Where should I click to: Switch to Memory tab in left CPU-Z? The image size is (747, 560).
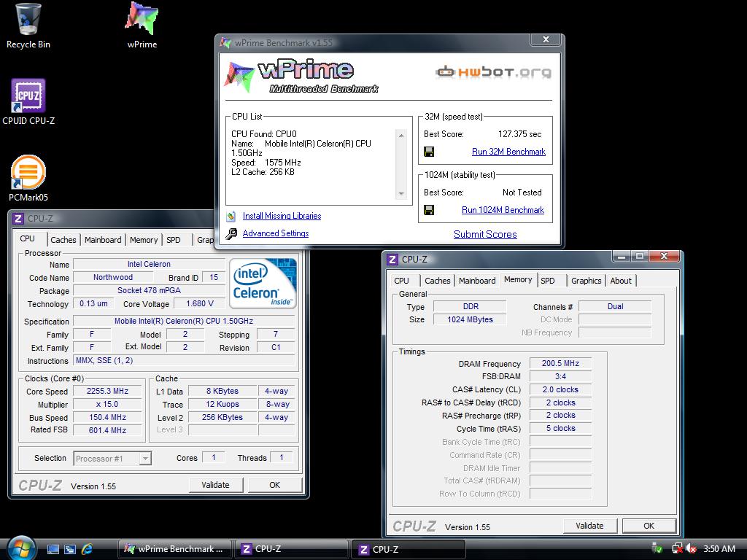pos(144,240)
